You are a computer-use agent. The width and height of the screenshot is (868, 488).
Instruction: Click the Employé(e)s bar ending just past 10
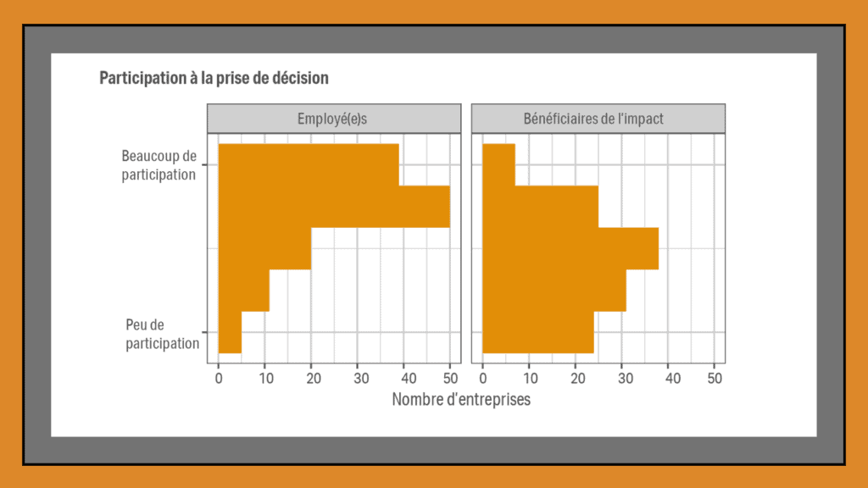point(243,291)
